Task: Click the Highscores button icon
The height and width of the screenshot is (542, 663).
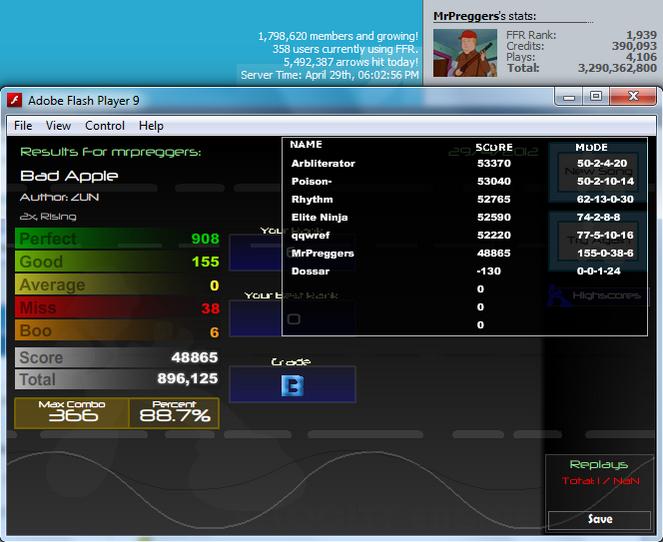Action: (x=558, y=296)
